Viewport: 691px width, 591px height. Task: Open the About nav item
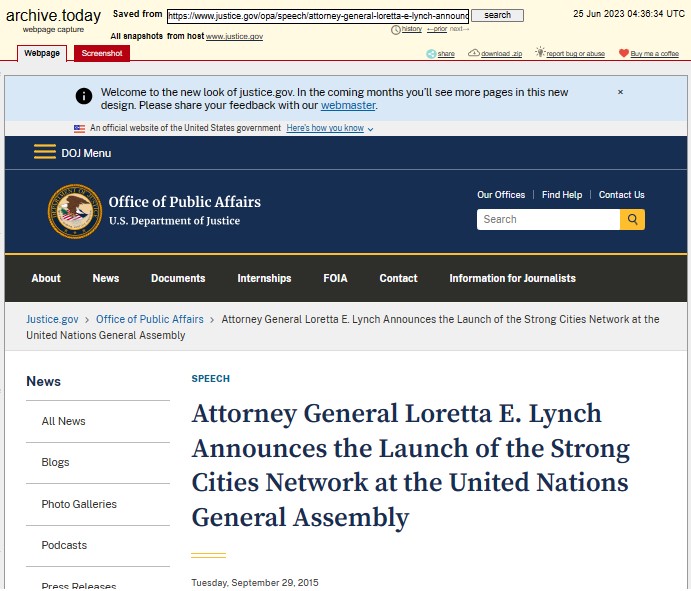46,279
